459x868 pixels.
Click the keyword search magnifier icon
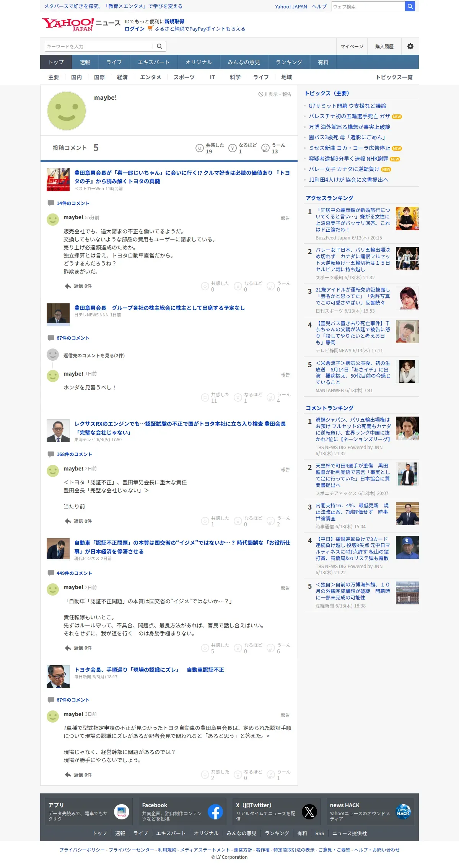pos(160,46)
